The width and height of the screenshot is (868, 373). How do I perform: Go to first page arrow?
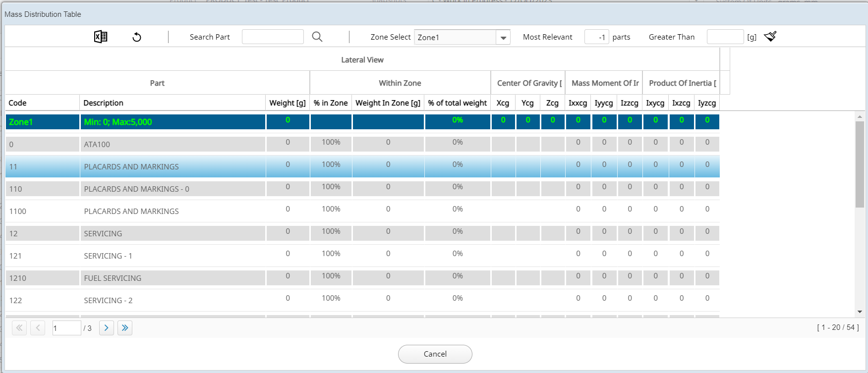tap(19, 328)
